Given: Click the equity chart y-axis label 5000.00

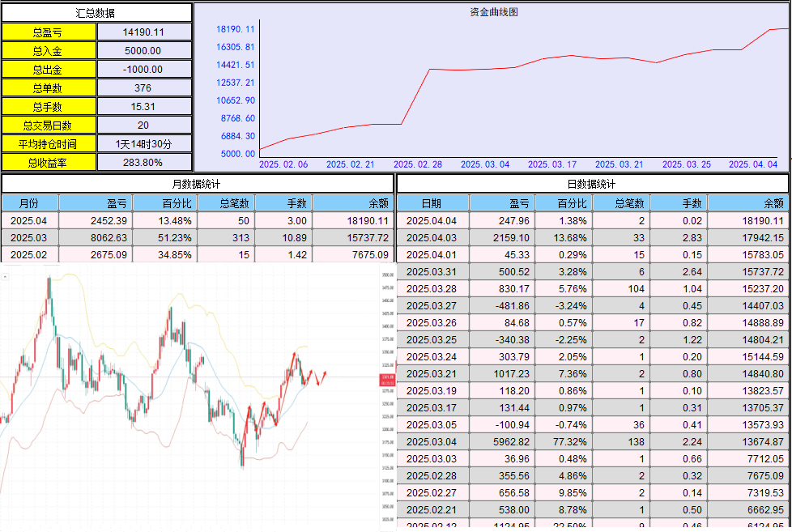Looking at the screenshot, I should pos(238,154).
